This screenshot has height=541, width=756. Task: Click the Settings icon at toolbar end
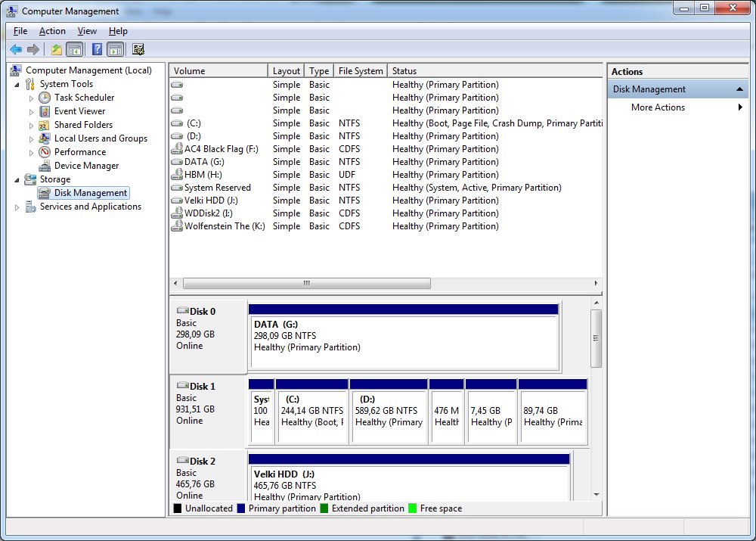pos(138,50)
